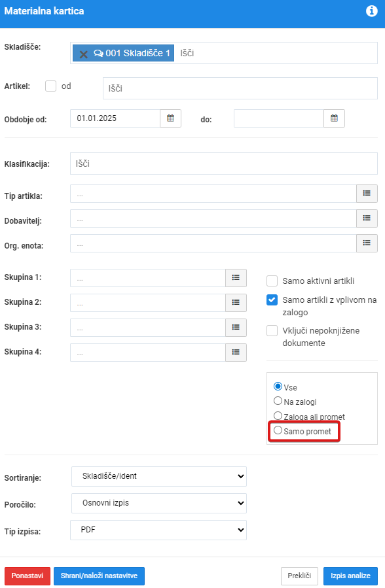Open the Dobavitelj list icon
Viewport: 385px width, 588px height.
[367, 218]
